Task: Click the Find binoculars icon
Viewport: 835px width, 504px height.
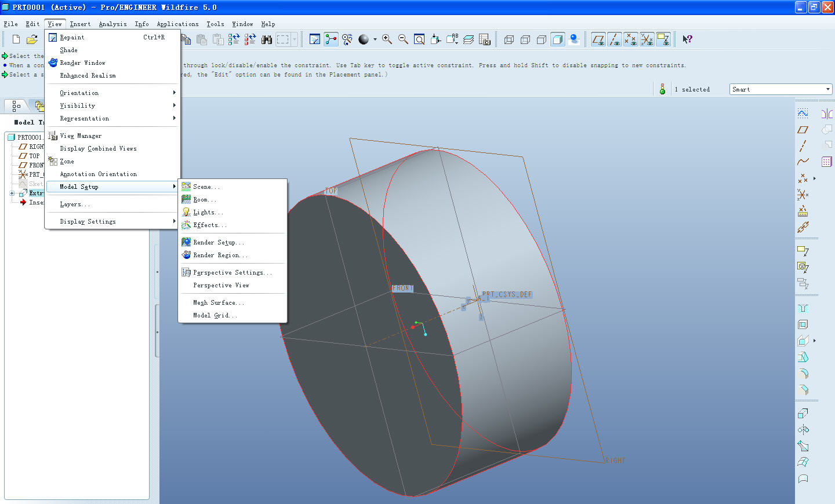Action: [x=267, y=39]
